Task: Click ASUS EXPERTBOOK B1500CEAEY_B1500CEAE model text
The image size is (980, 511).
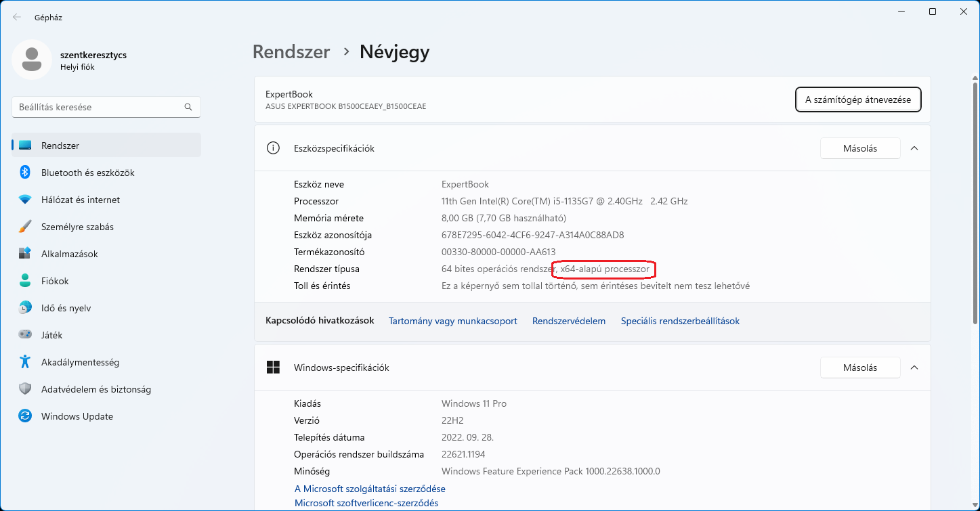Action: [346, 107]
